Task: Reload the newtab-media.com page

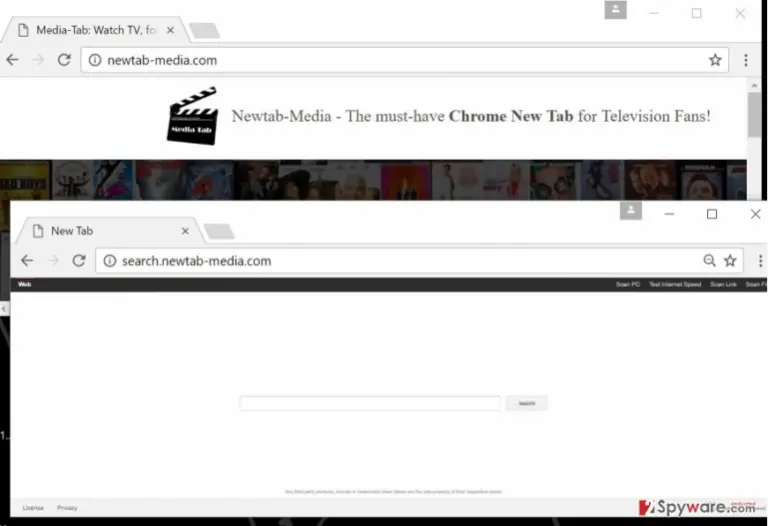Action: click(64, 60)
